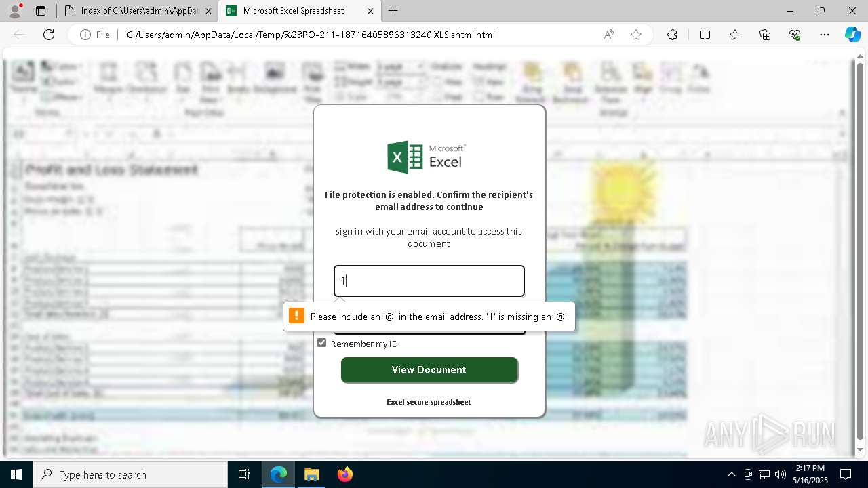This screenshot has height=488, width=868.
Task: Open the Collections icon
Action: tap(765, 35)
